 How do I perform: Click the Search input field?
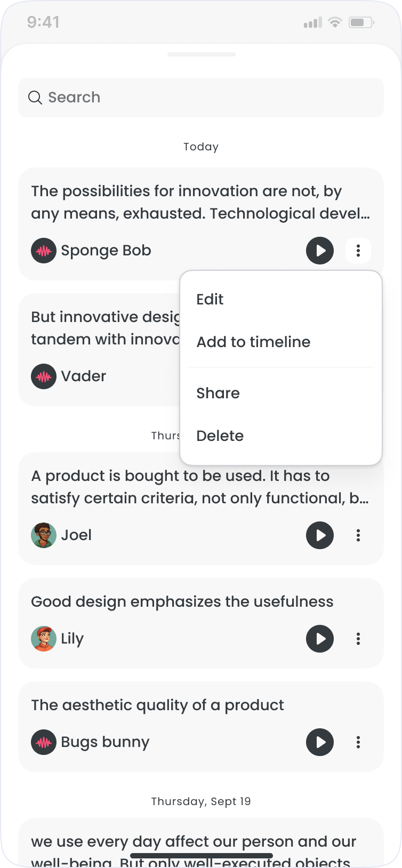pos(213,98)
